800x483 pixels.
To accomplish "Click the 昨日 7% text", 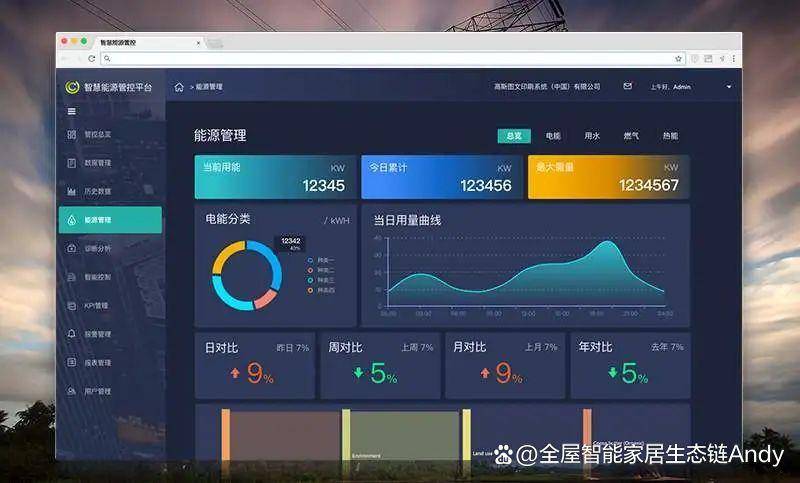I will (x=293, y=348).
